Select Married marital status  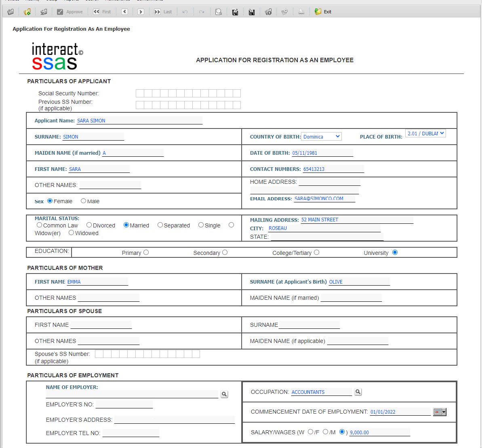point(126,225)
